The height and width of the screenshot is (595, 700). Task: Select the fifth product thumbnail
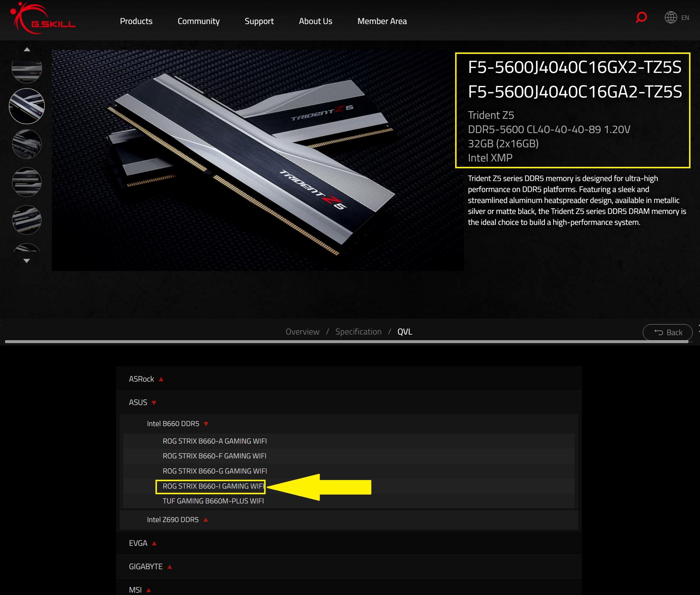[x=27, y=220]
